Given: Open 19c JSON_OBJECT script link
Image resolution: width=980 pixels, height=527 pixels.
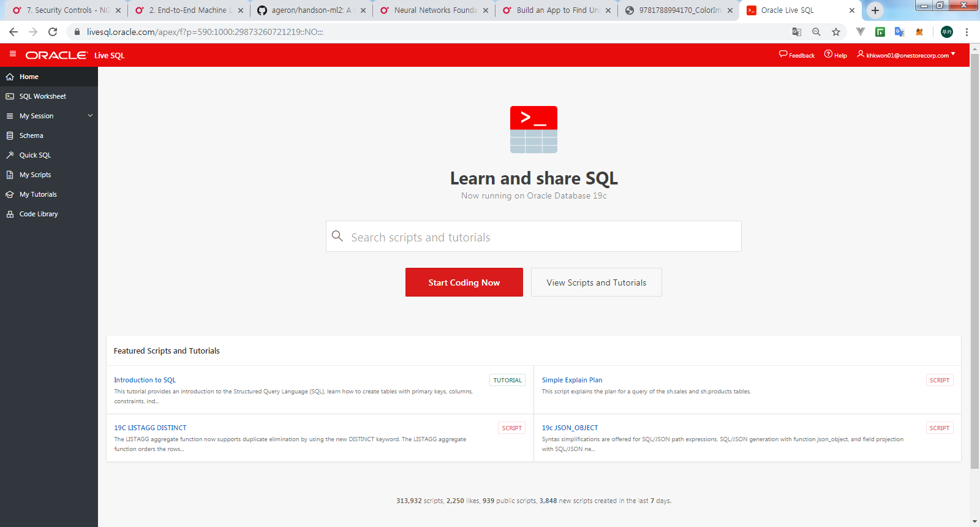Looking at the screenshot, I should click(x=570, y=428).
